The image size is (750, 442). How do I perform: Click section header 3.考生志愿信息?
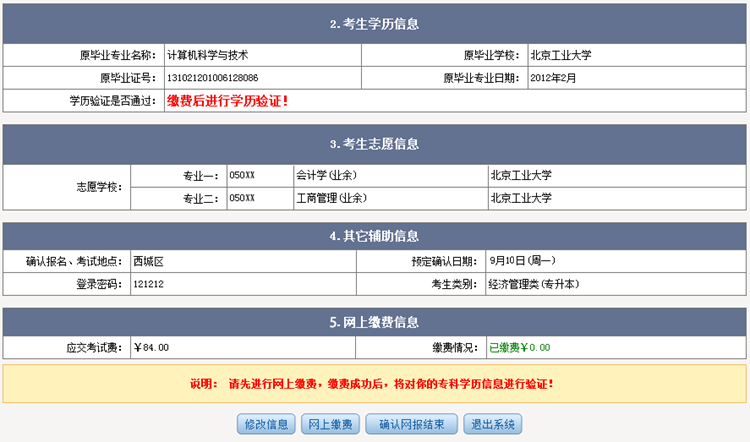[x=374, y=144]
